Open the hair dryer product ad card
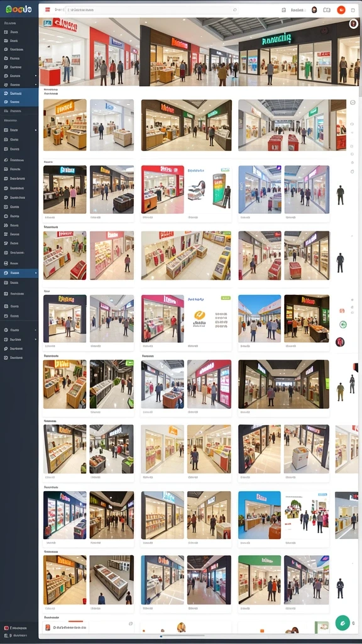362x644 pixels. click(x=209, y=189)
